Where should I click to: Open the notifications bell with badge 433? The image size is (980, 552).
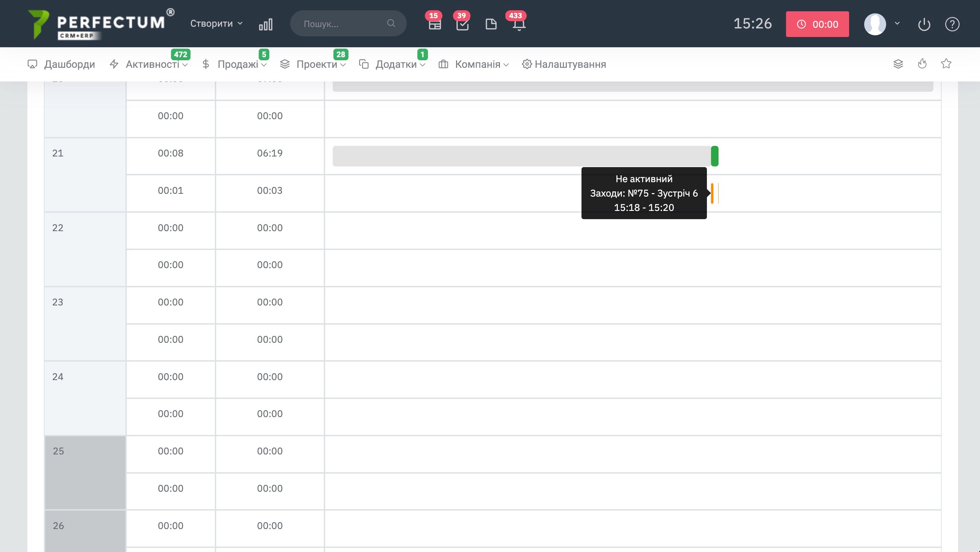coord(519,24)
